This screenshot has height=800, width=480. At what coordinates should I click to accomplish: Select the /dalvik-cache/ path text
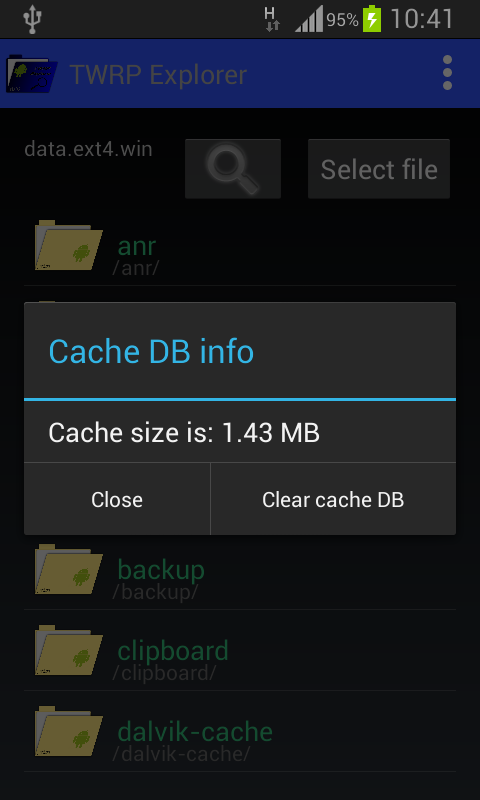(x=182, y=753)
